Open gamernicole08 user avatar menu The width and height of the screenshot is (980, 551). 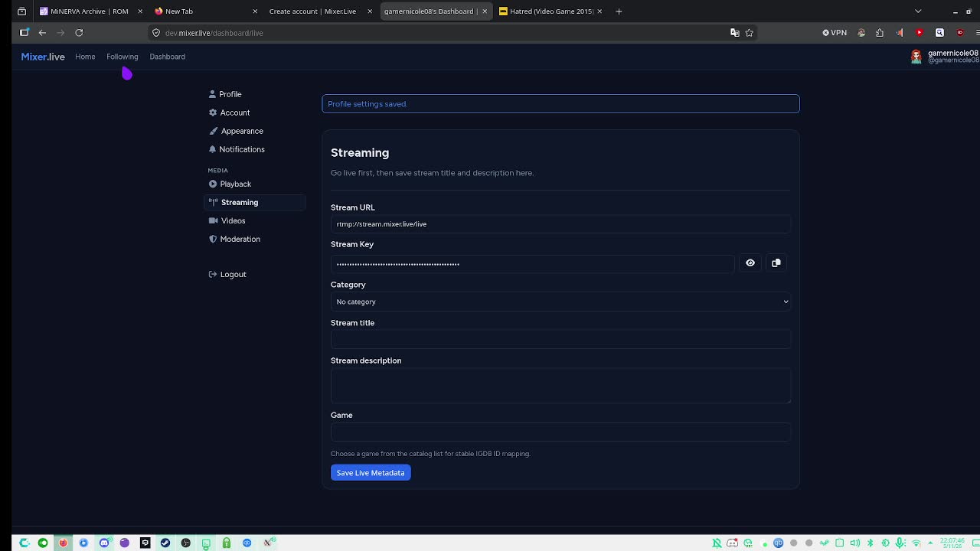(916, 57)
